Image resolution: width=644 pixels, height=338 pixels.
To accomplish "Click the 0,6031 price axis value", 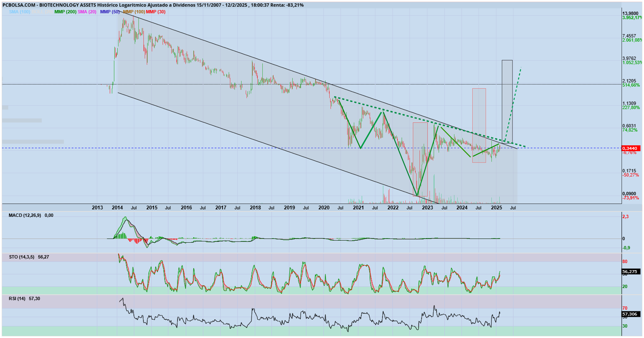I will (630, 126).
